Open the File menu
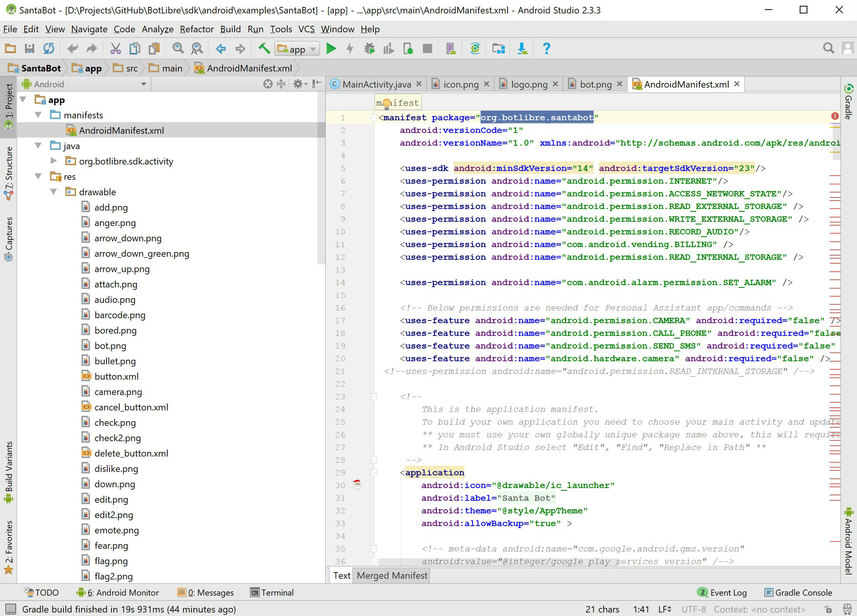The image size is (857, 616). 10,29
